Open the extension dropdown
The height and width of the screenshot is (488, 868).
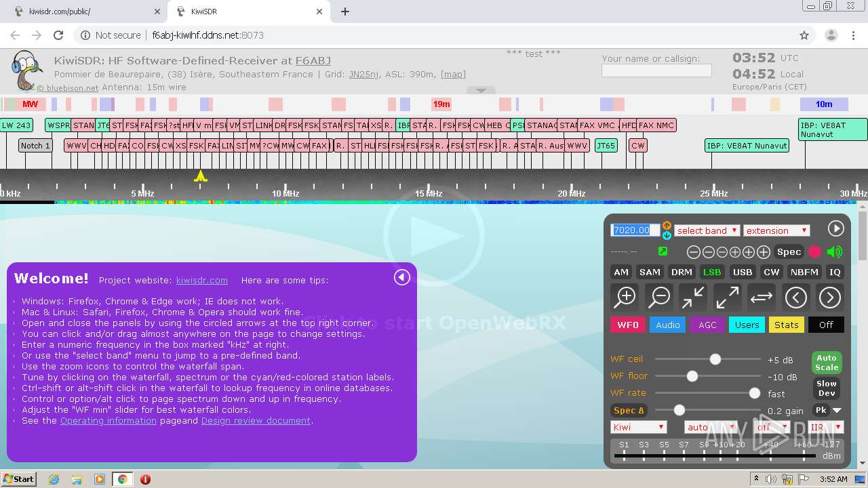776,230
